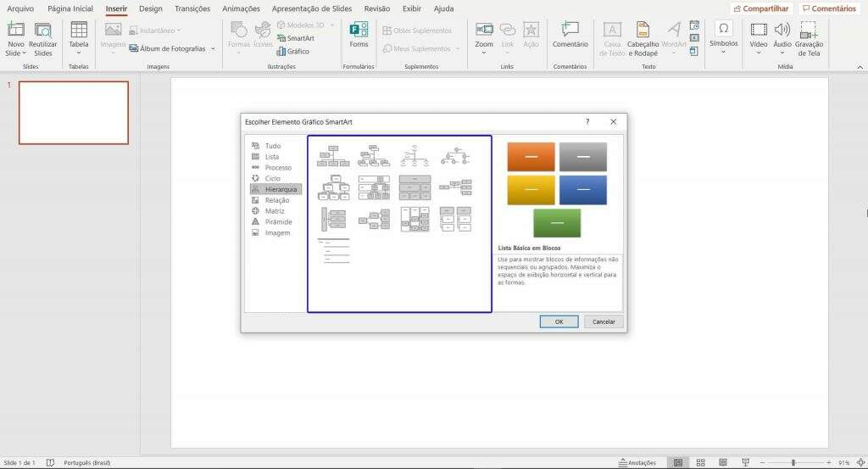Click the SmartArt icon in the ribbon
868x469 pixels.
coord(295,38)
